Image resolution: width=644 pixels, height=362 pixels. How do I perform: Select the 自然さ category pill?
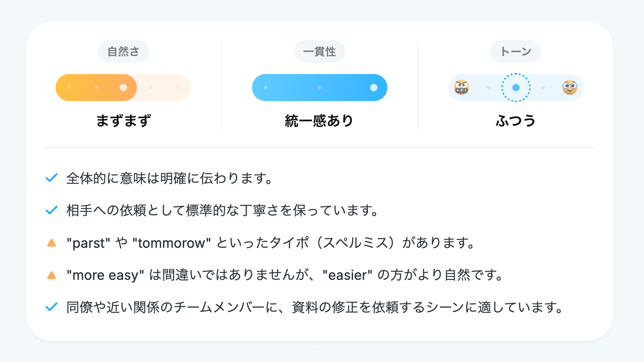(123, 51)
